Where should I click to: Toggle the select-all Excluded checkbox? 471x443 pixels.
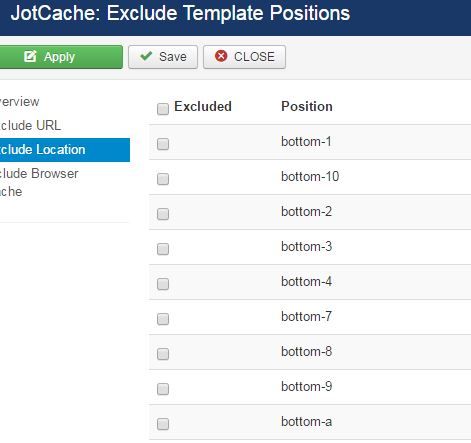(x=163, y=109)
